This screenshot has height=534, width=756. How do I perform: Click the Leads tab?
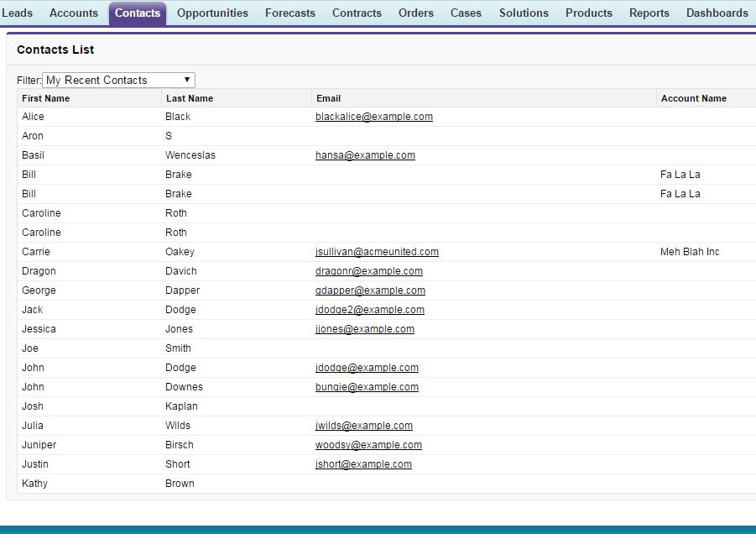tap(17, 13)
